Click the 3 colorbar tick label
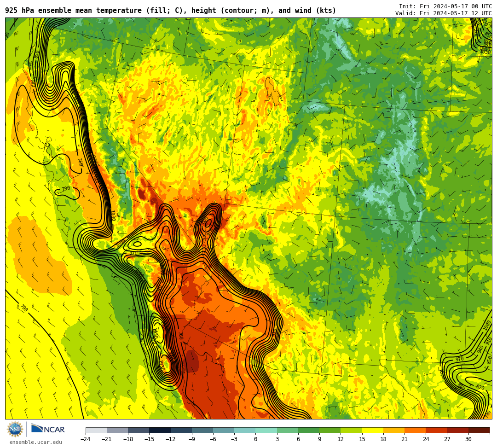The image size is (497, 448). pyautogui.click(x=277, y=439)
